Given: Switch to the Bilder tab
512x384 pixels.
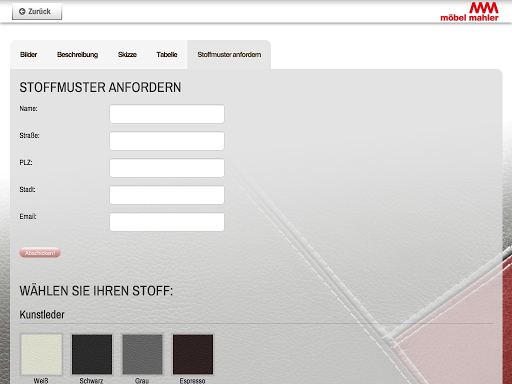Looking at the screenshot, I should 29,55.
